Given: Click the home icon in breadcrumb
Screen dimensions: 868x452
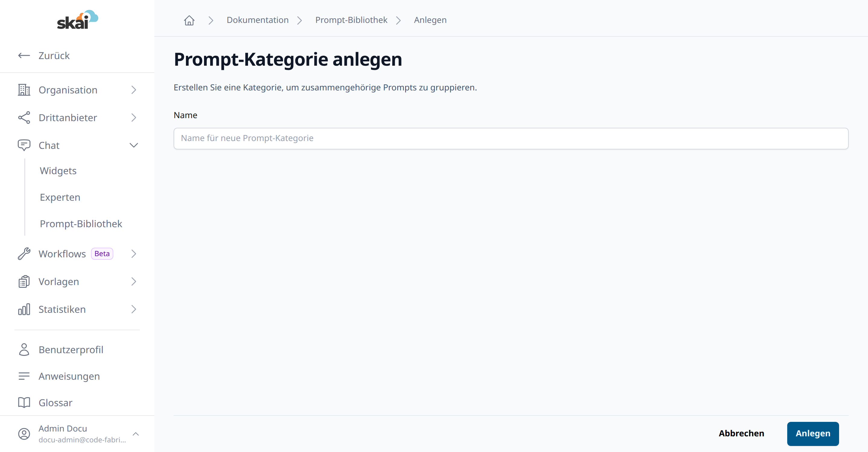Looking at the screenshot, I should 189,20.
